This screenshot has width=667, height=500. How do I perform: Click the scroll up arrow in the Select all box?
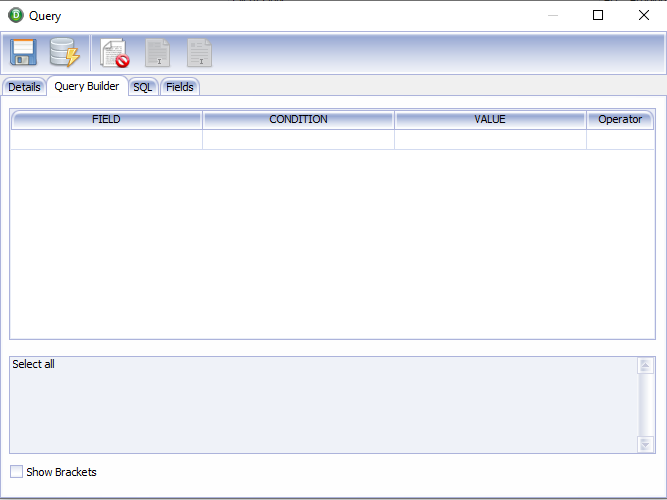645,366
